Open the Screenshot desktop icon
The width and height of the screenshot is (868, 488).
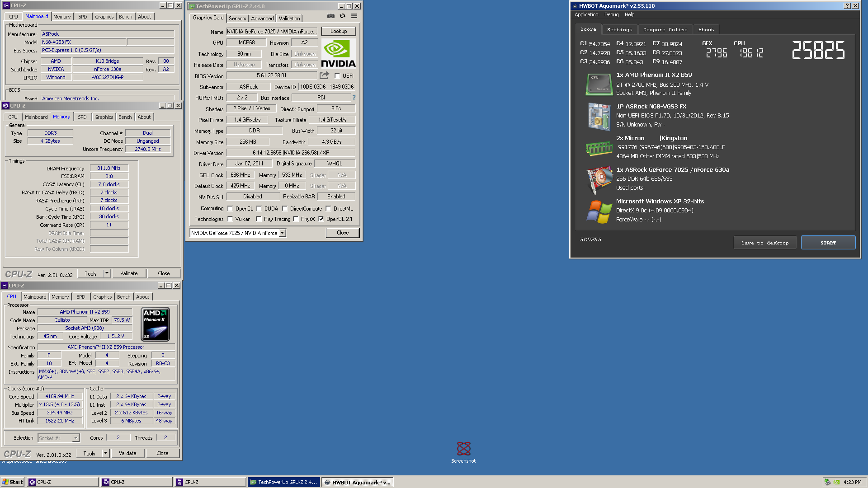pos(463,452)
